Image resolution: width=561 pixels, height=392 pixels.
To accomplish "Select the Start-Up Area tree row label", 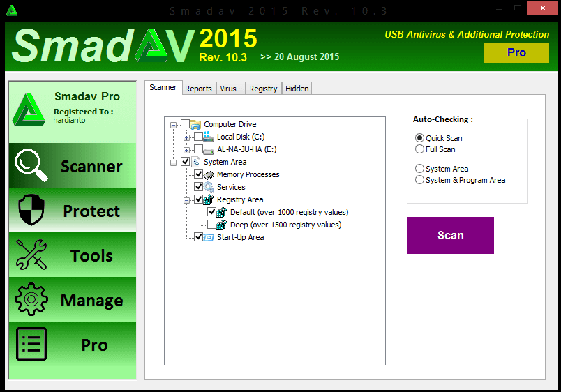I will (x=241, y=237).
